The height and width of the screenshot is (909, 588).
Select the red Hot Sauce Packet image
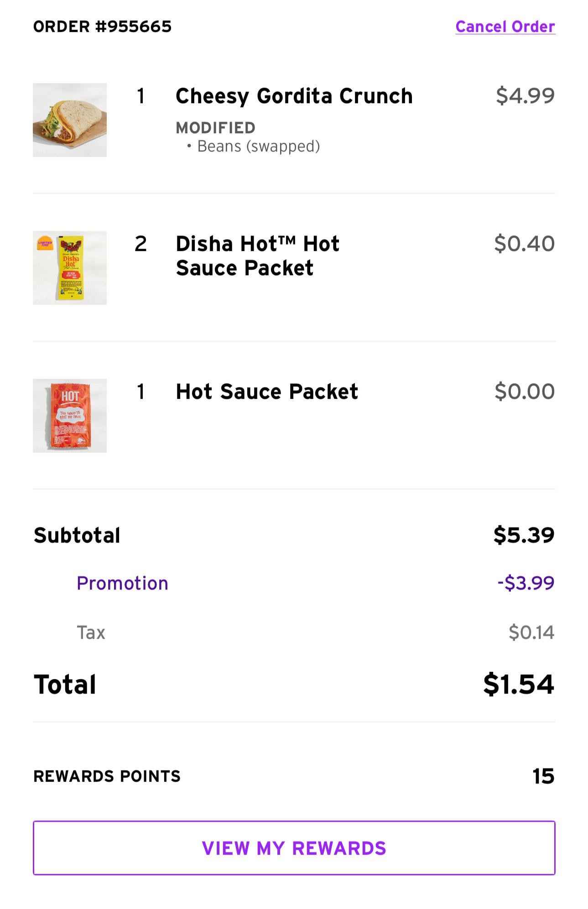point(70,416)
